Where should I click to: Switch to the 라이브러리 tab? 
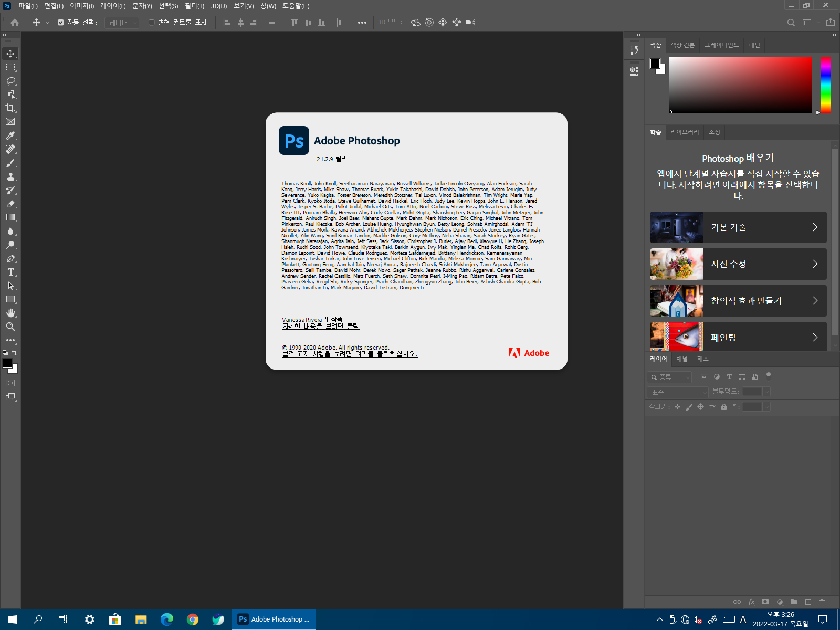click(x=685, y=132)
